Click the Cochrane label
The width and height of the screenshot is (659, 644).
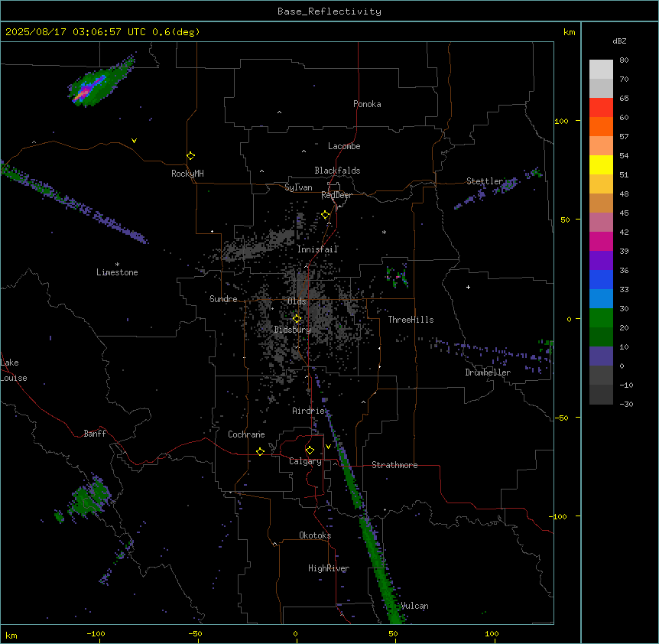pyautogui.click(x=246, y=434)
